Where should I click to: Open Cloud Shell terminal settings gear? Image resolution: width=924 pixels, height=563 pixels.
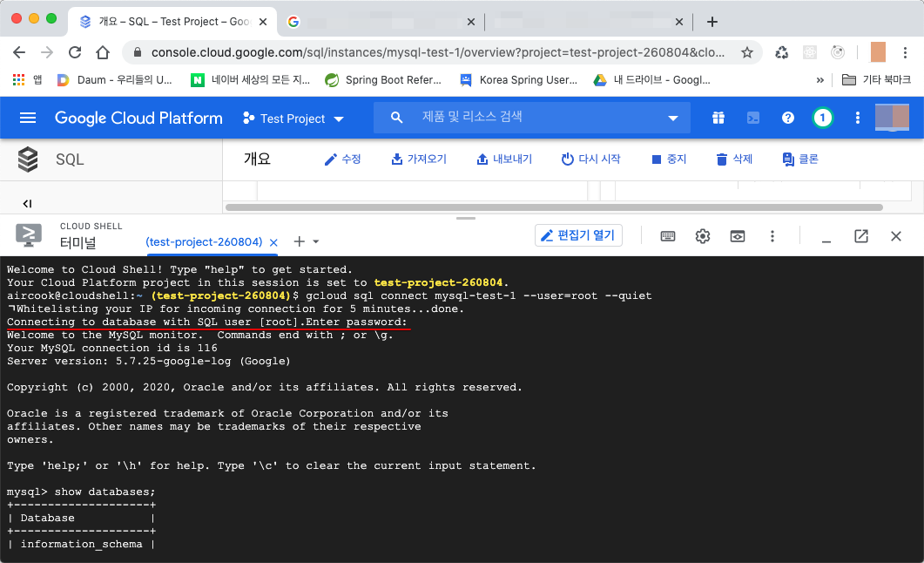click(x=703, y=236)
